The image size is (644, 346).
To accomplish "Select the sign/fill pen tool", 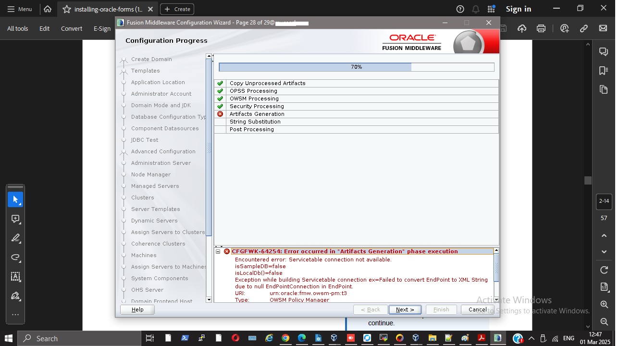I will pyautogui.click(x=15, y=296).
